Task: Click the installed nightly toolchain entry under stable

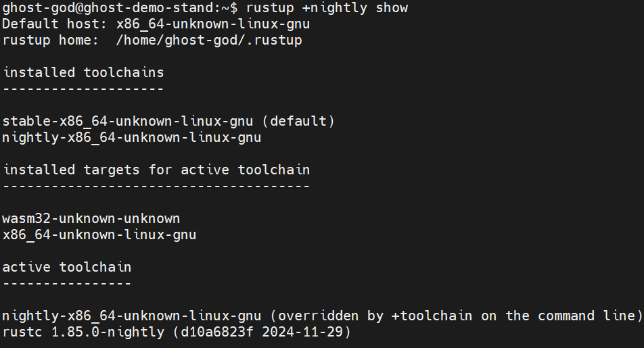Action: pyautogui.click(x=132, y=138)
